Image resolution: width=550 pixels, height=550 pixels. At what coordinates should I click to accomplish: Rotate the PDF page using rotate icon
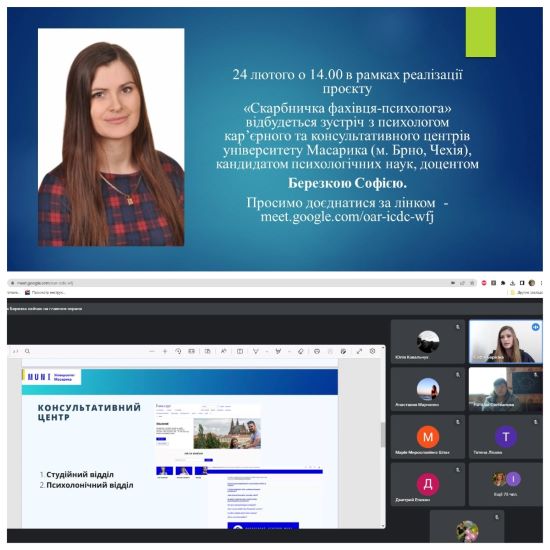click(178, 351)
